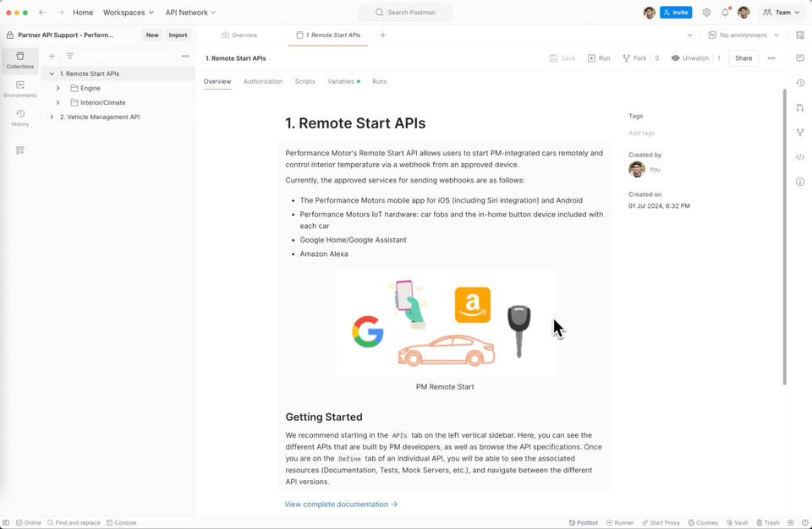This screenshot has height=529, width=812.
Task: Open the notifications bell
Action: point(725,13)
